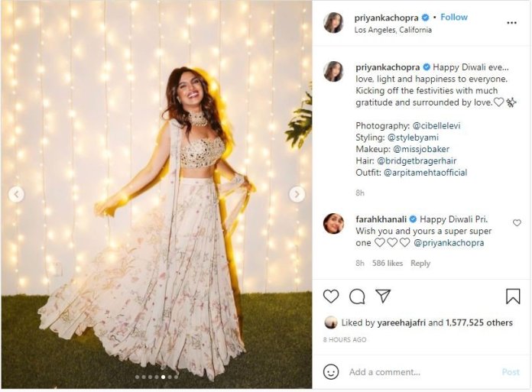The height and width of the screenshot is (392, 532).
Task: Like farahkhanali's comment heart
Action: [x=517, y=223]
